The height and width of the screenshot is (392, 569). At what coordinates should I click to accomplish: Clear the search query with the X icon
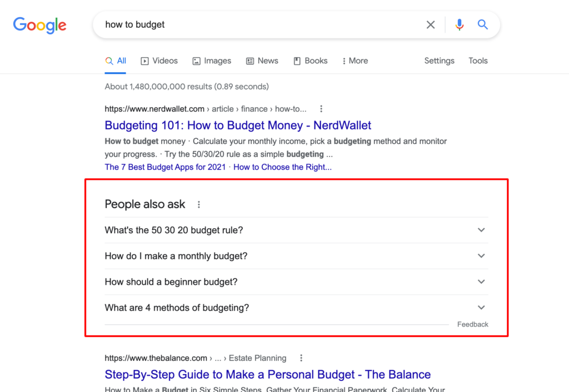431,24
